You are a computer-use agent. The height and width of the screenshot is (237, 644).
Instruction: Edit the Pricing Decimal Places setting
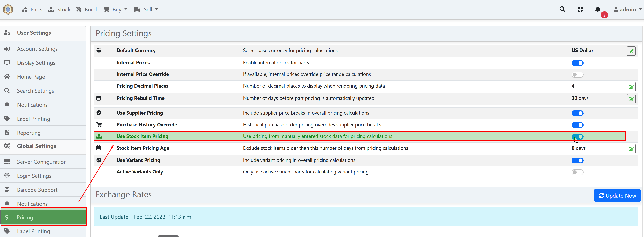(x=631, y=86)
